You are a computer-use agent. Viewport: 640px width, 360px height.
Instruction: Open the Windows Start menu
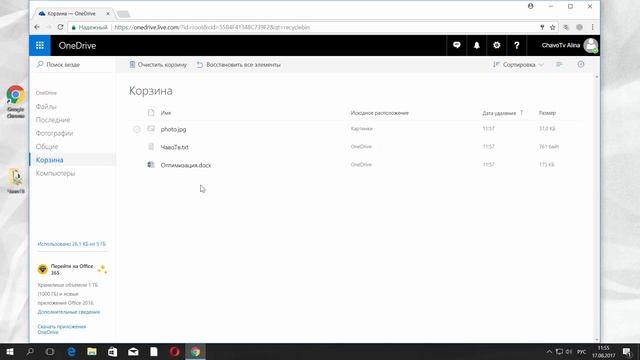[10, 351]
